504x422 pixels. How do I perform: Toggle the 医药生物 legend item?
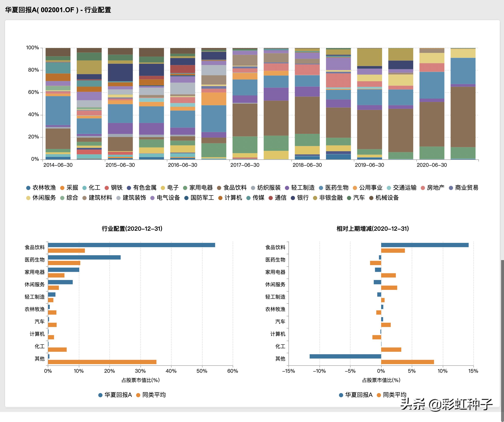(336, 188)
